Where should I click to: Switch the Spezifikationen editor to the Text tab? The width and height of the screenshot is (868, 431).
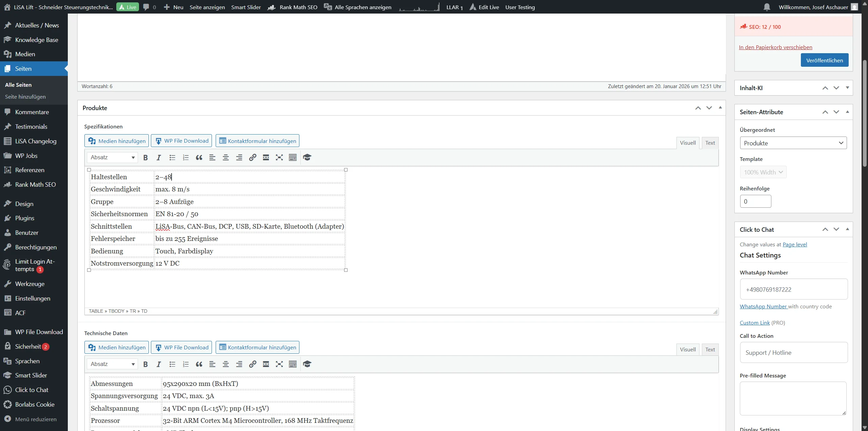point(710,143)
